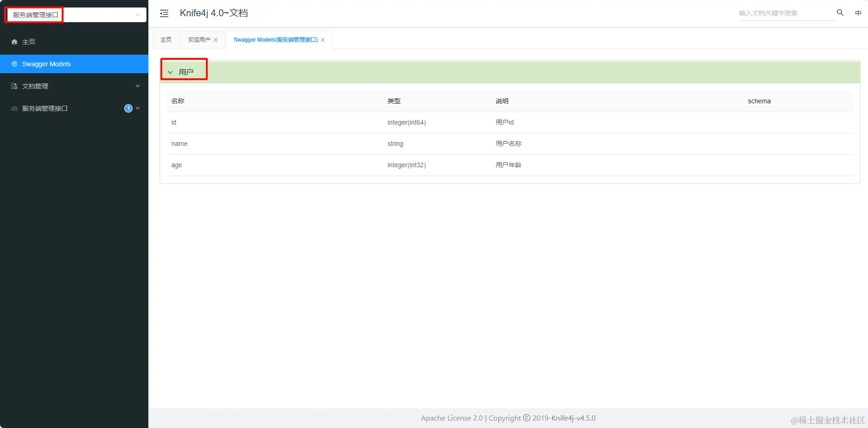Screen dimensions: 868x428
Task: Click the Swagger Models sidebar icon
Action: pos(14,64)
